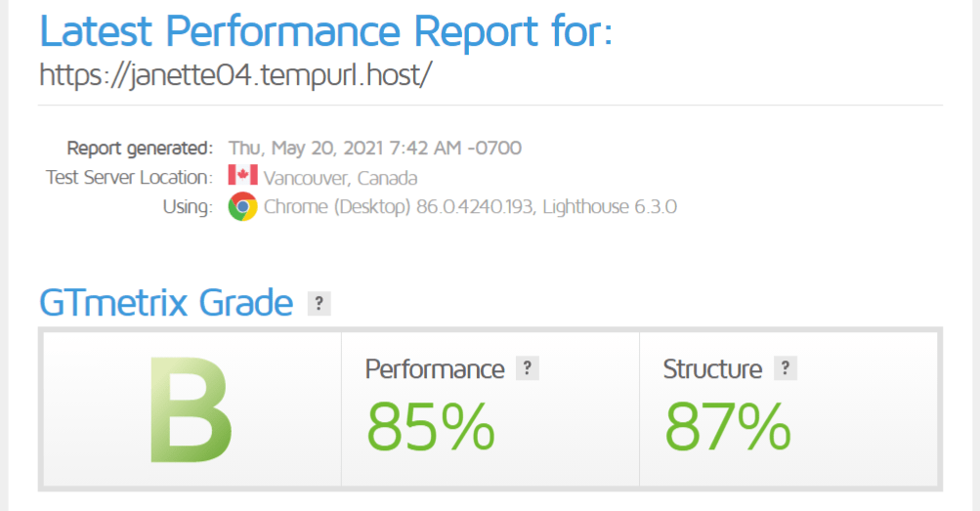Click the Chrome (Desktop) 86.0.4240.193 text
Screen dimensions: 980x511
tap(399, 207)
